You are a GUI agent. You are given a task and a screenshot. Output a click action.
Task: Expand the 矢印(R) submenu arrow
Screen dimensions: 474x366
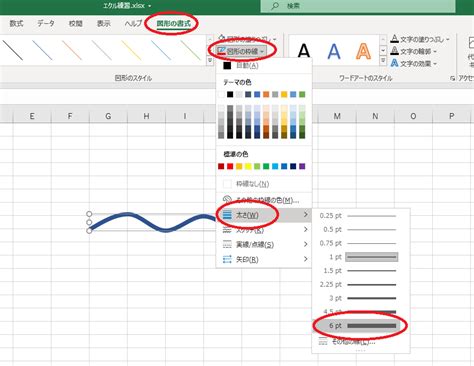(306, 259)
